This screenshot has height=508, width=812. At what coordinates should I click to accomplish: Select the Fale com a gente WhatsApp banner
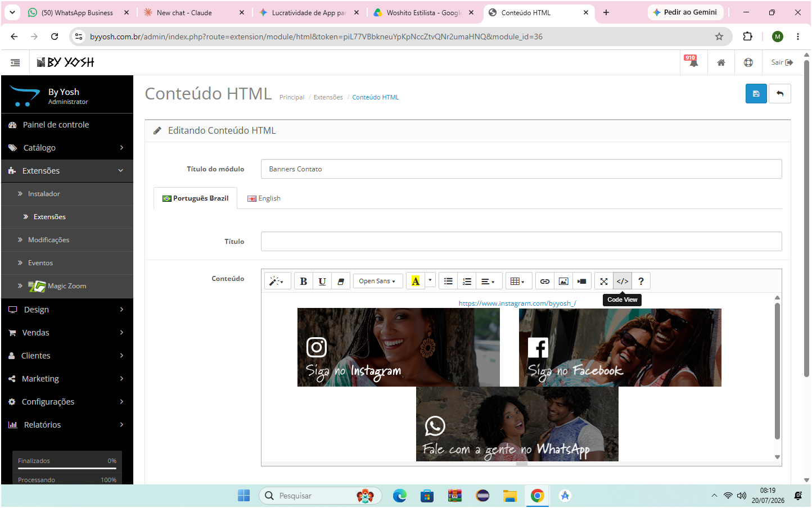(x=517, y=424)
